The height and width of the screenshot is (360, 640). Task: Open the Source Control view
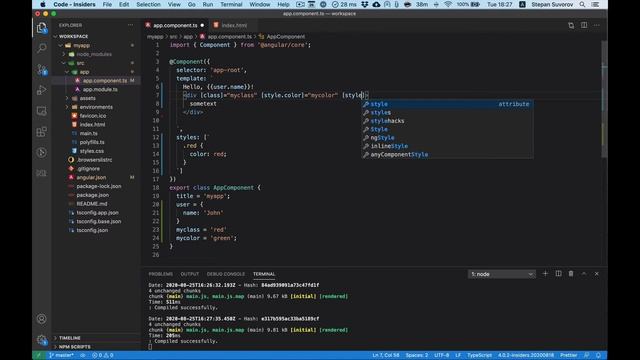[42, 69]
